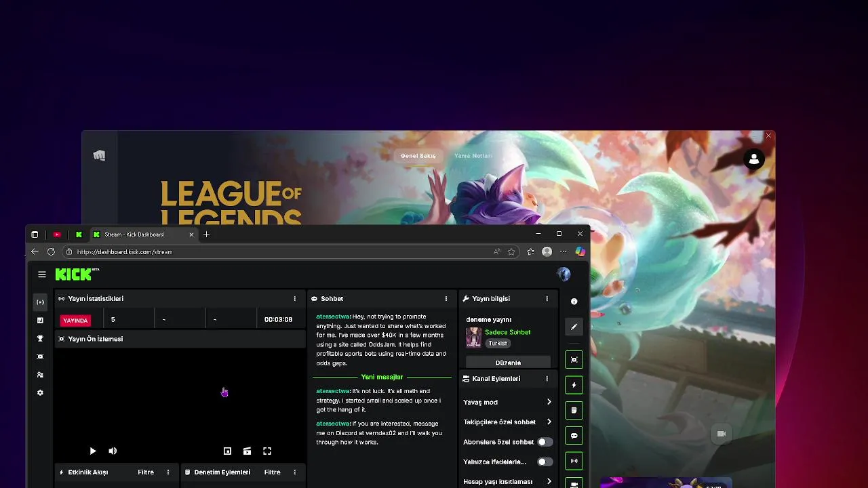This screenshot has width=868, height=488.
Task: Select the Stream sidebar icon
Action: point(40,302)
